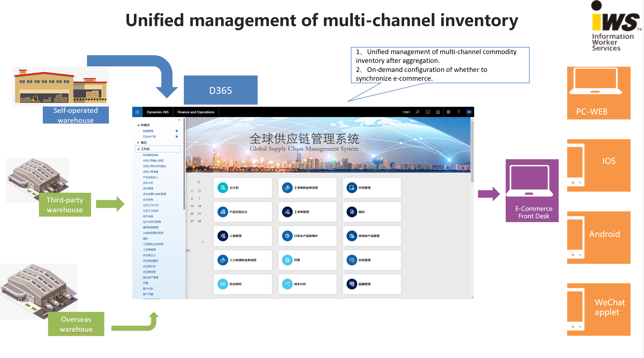The width and height of the screenshot is (644, 358).
Task: Select 出货工作计划 in the sidebar list
Action: tap(150, 205)
